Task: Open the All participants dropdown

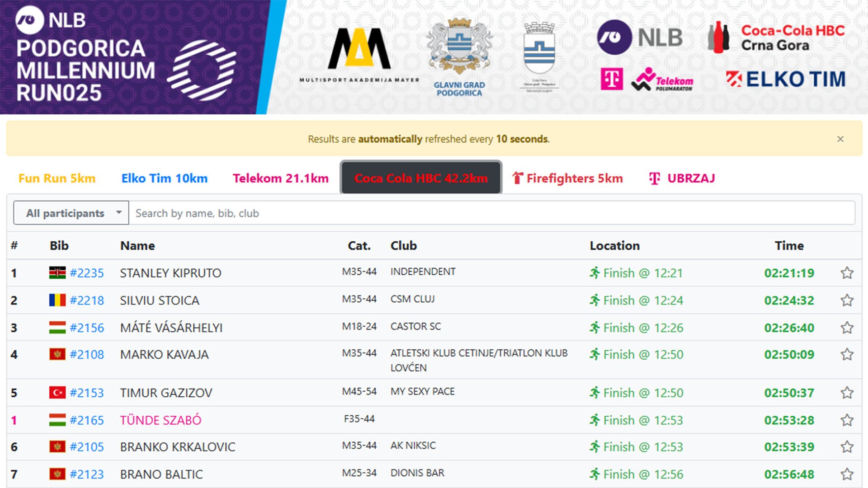Action: click(x=71, y=213)
